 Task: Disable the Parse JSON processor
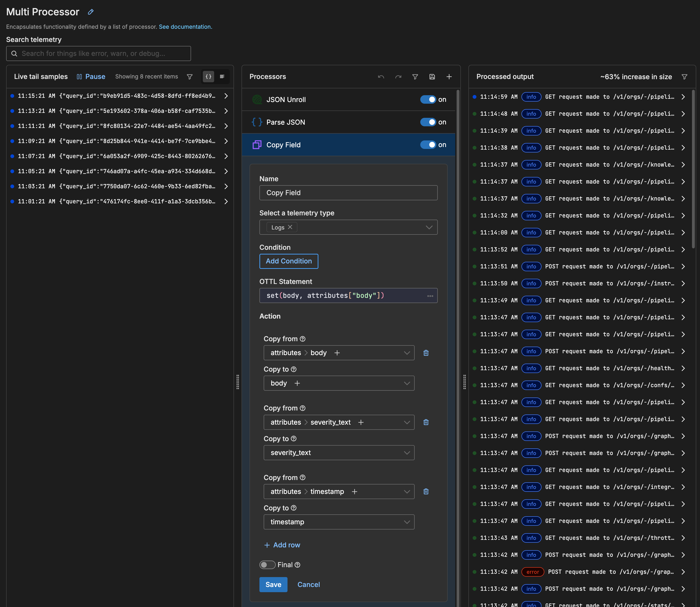(428, 122)
